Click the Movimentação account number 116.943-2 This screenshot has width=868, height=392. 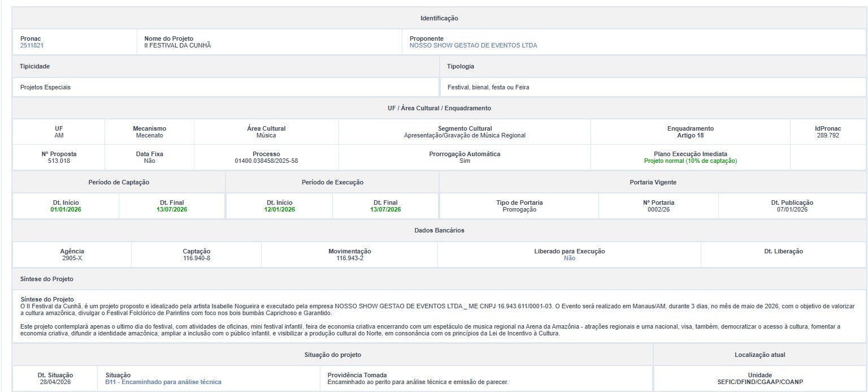349,258
